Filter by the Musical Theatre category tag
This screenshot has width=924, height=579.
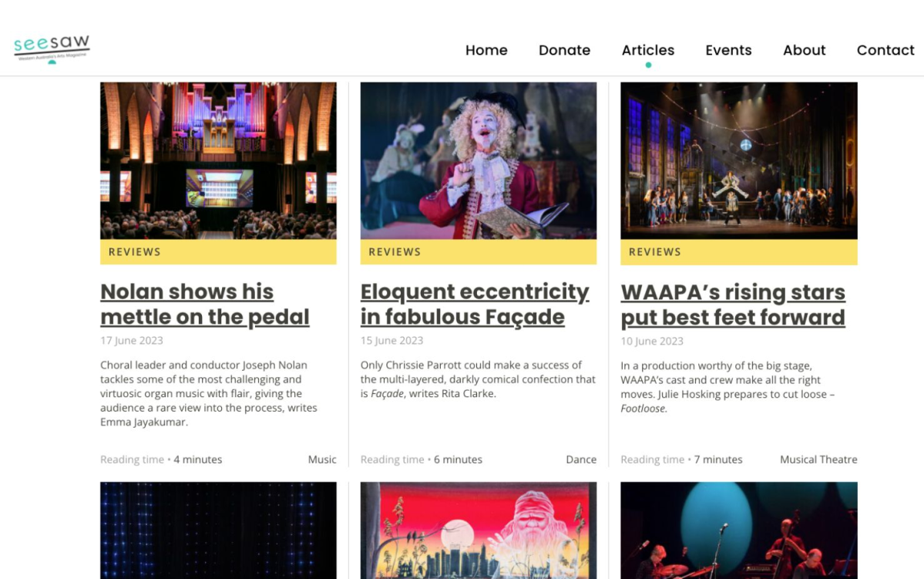(818, 459)
